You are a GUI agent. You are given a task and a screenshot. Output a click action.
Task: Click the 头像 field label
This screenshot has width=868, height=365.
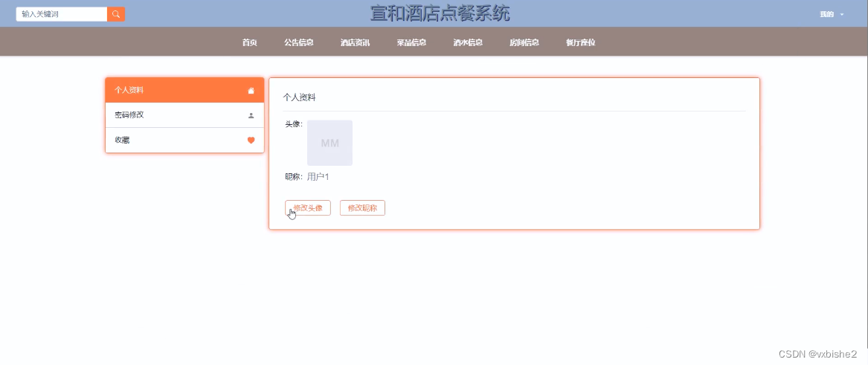click(294, 124)
